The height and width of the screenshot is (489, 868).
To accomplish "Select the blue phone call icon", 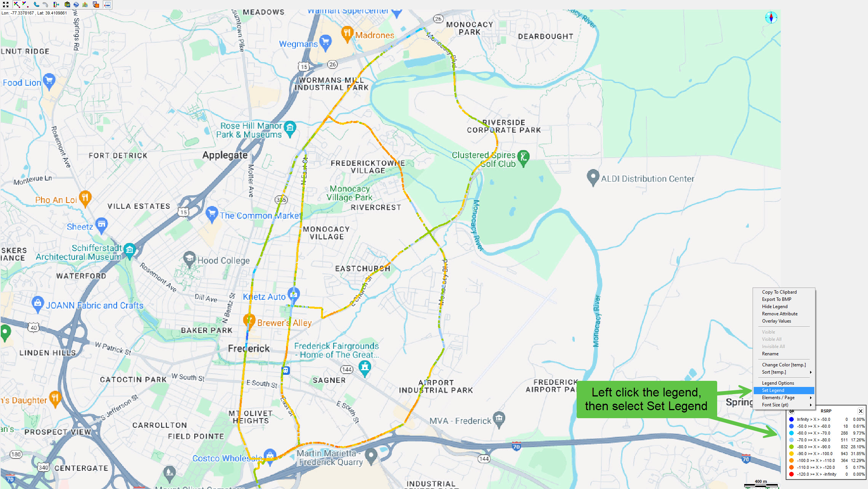I will tap(37, 5).
